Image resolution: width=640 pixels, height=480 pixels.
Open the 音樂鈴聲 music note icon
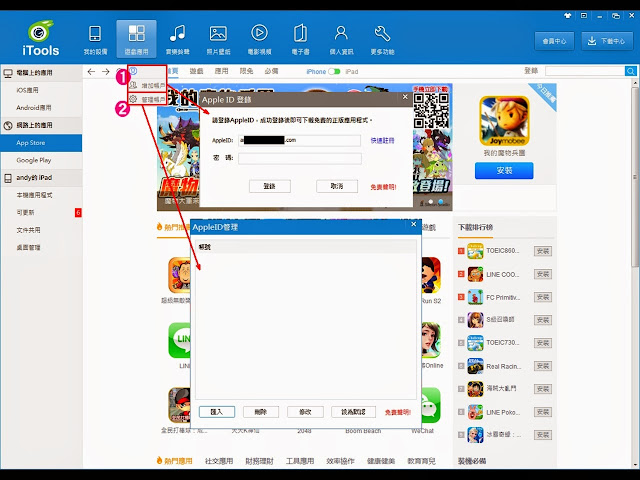click(178, 33)
